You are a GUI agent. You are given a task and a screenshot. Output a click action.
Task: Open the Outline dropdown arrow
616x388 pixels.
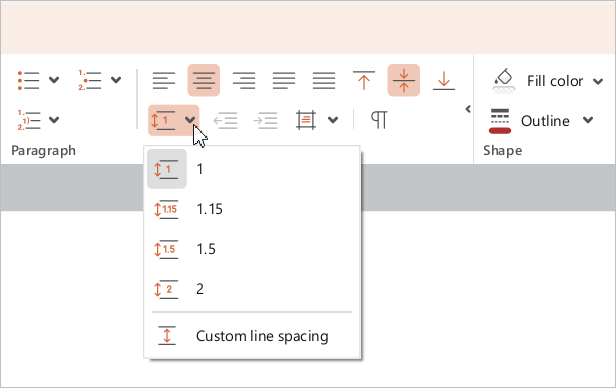pos(588,120)
